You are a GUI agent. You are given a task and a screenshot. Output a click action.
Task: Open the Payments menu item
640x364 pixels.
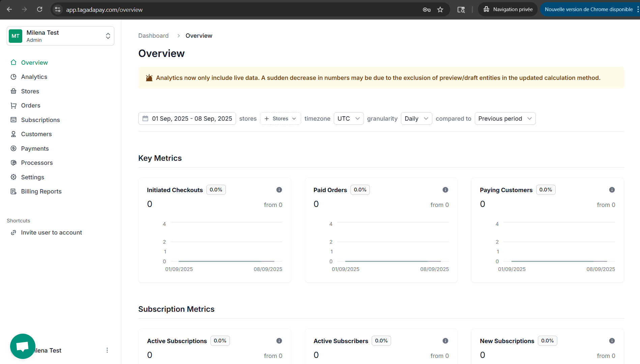(x=35, y=148)
